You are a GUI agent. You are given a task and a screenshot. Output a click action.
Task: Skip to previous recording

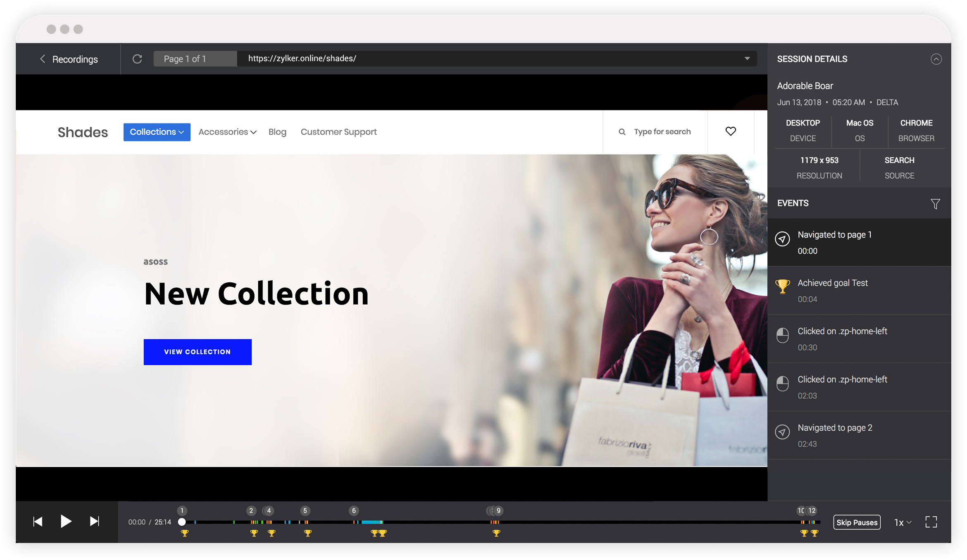pyautogui.click(x=38, y=522)
